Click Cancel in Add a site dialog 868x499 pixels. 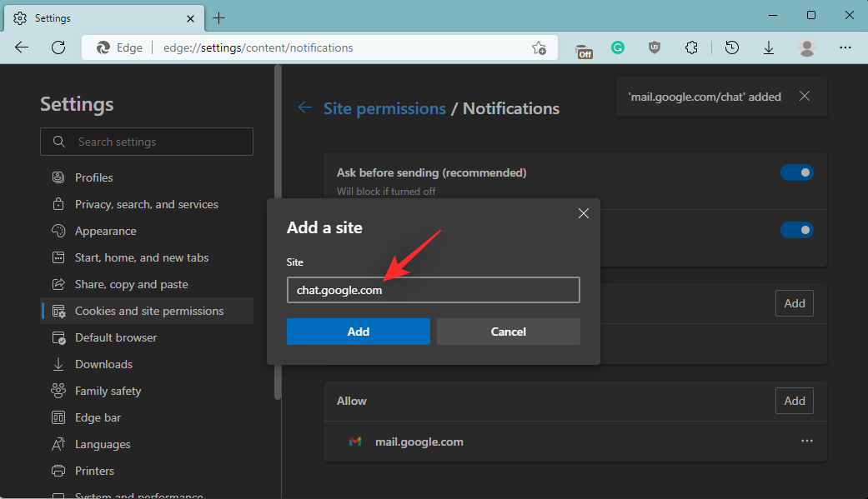508,332
